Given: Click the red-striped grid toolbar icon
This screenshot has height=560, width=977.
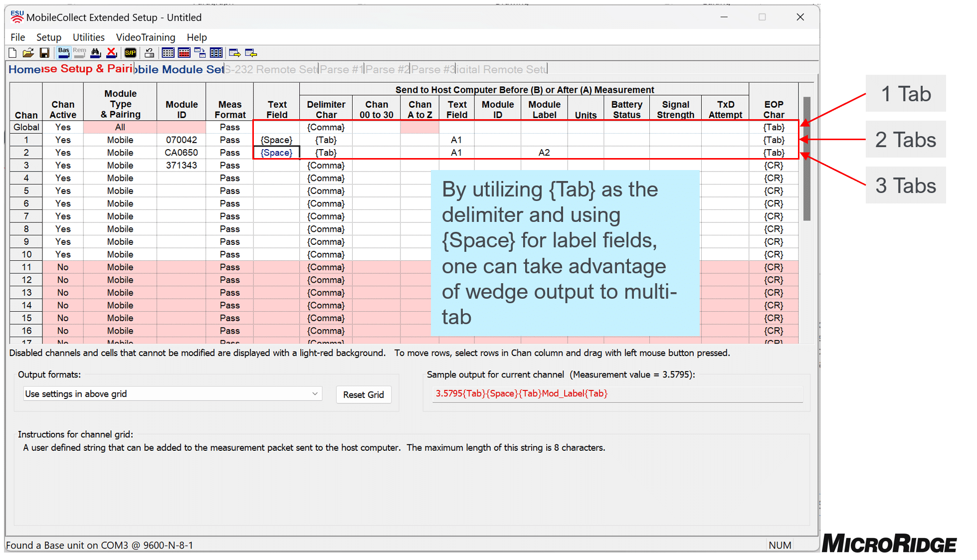Looking at the screenshot, I should tap(184, 53).
